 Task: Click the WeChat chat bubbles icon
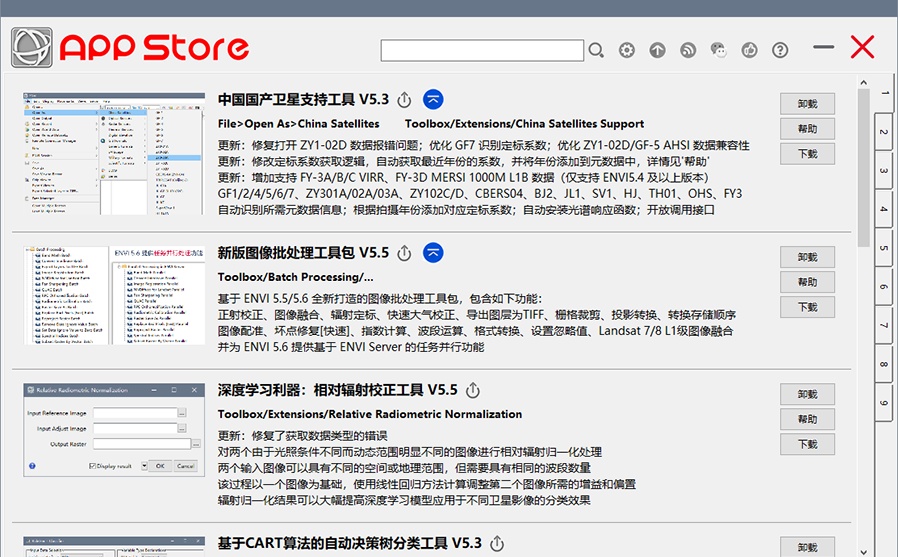(x=719, y=50)
